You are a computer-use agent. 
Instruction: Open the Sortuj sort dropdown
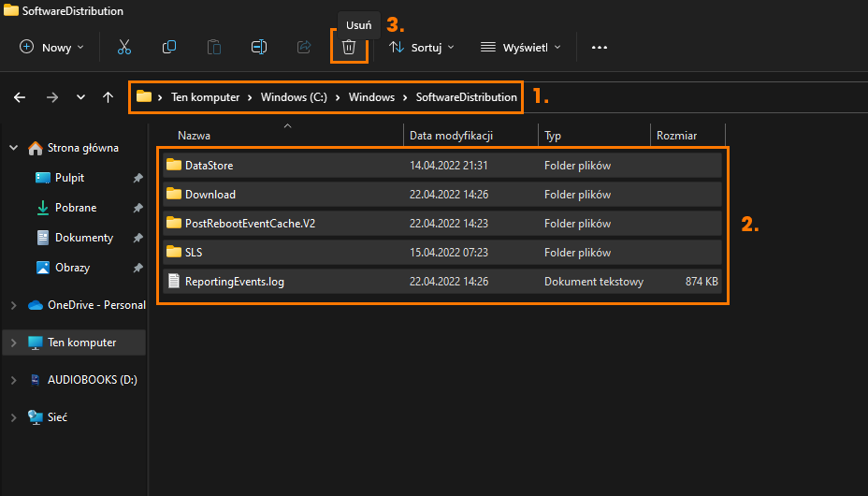pos(421,47)
